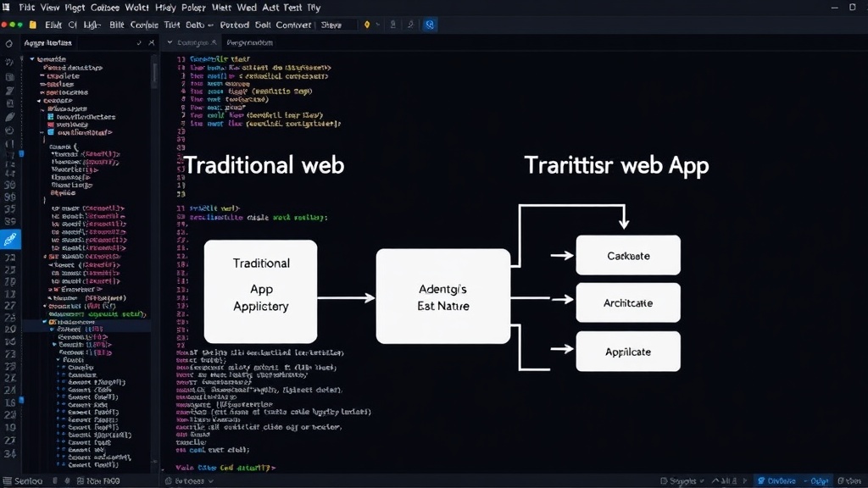Click the blue highlighted status bar item
Image resolution: width=868 pixels, height=488 pixels.
tap(793, 481)
